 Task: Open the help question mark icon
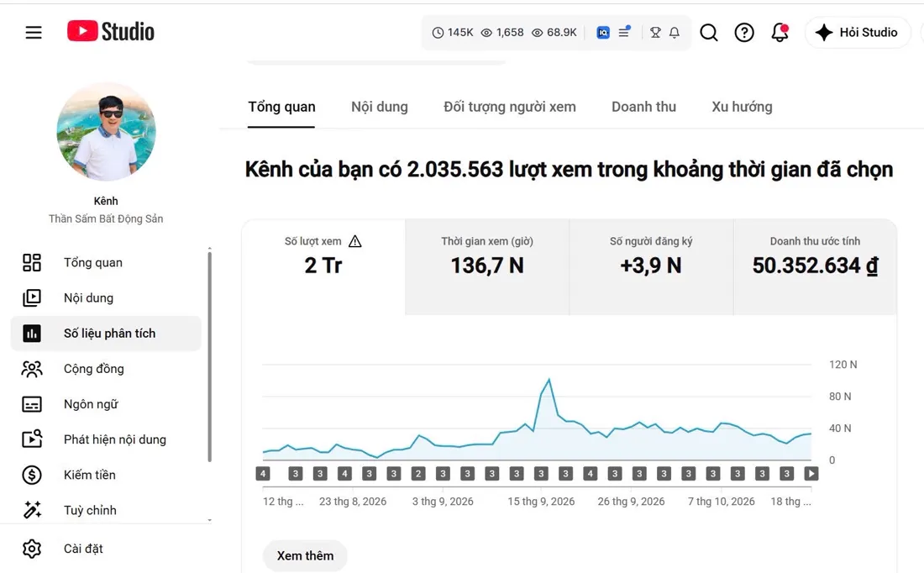(x=744, y=33)
